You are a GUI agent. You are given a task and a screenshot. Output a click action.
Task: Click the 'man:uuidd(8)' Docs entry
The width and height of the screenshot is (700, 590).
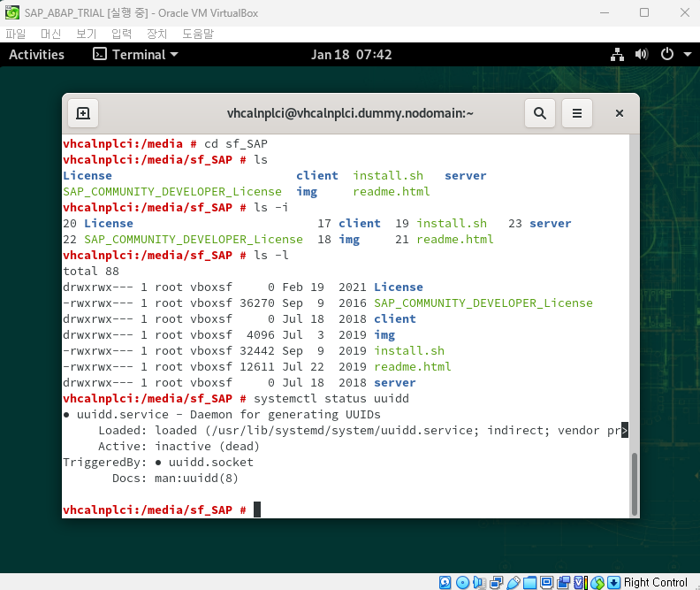tap(196, 479)
